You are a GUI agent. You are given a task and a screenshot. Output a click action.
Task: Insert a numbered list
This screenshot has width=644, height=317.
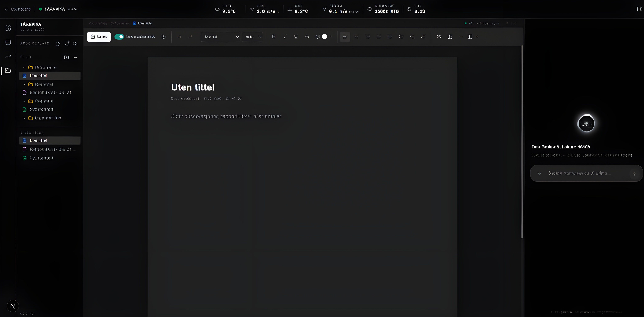(x=401, y=37)
